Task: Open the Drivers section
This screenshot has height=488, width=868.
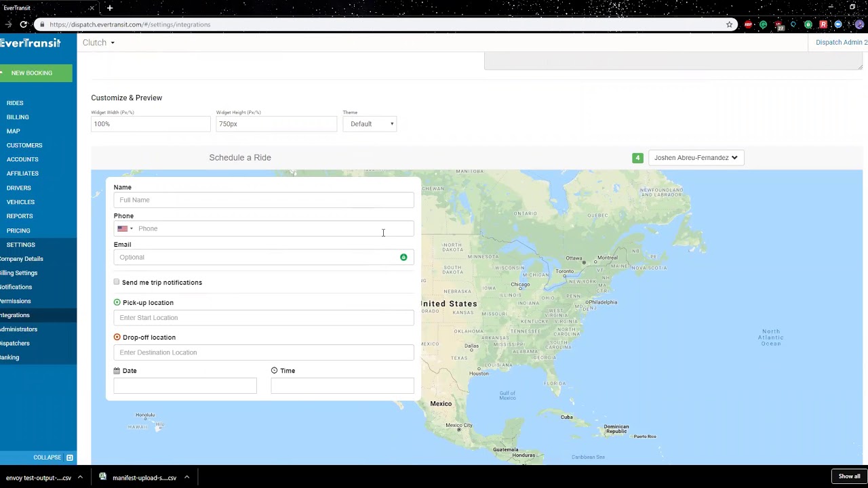Action: tap(19, 188)
